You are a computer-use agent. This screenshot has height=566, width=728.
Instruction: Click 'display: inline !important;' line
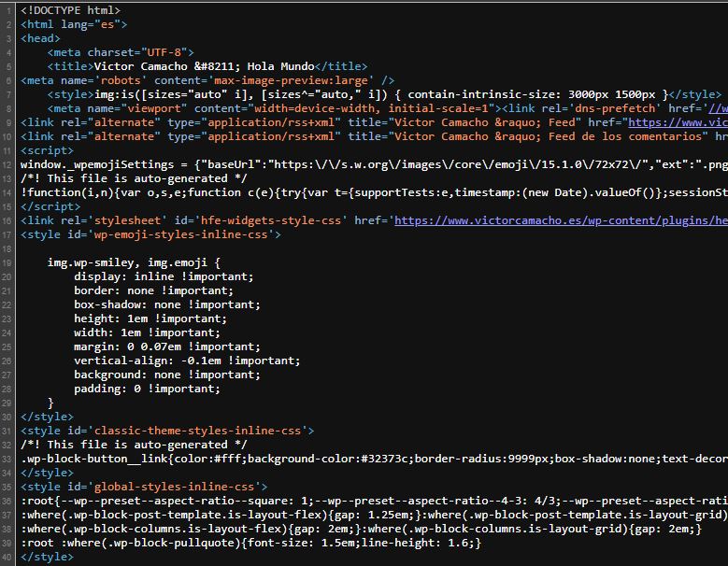(x=164, y=276)
